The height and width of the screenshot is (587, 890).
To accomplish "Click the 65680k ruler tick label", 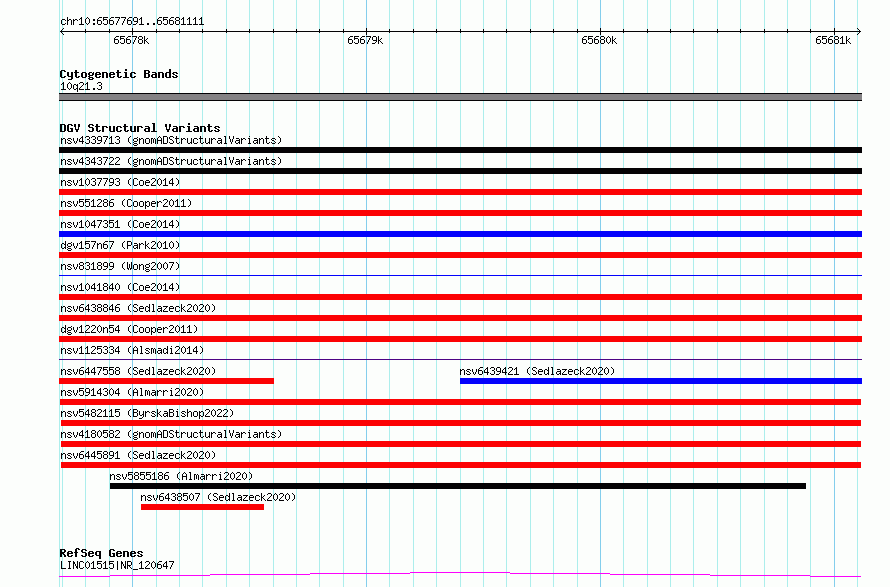I will click(599, 40).
